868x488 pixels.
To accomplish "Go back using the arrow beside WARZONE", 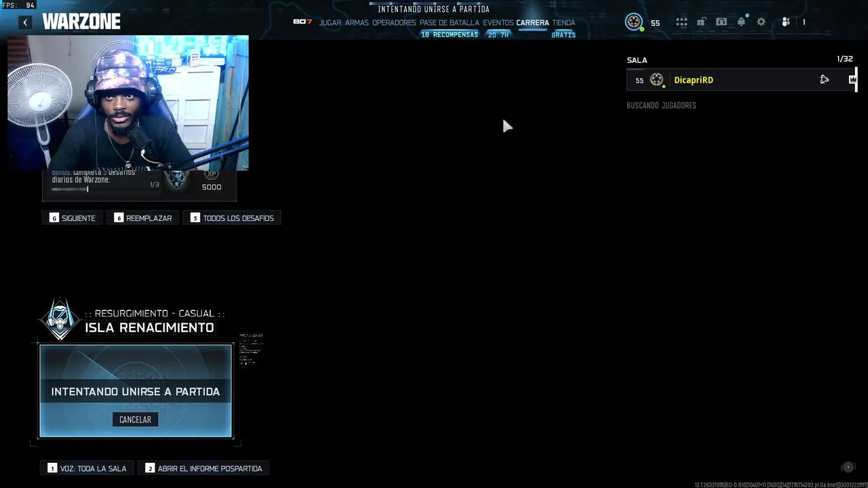I will pos(25,22).
